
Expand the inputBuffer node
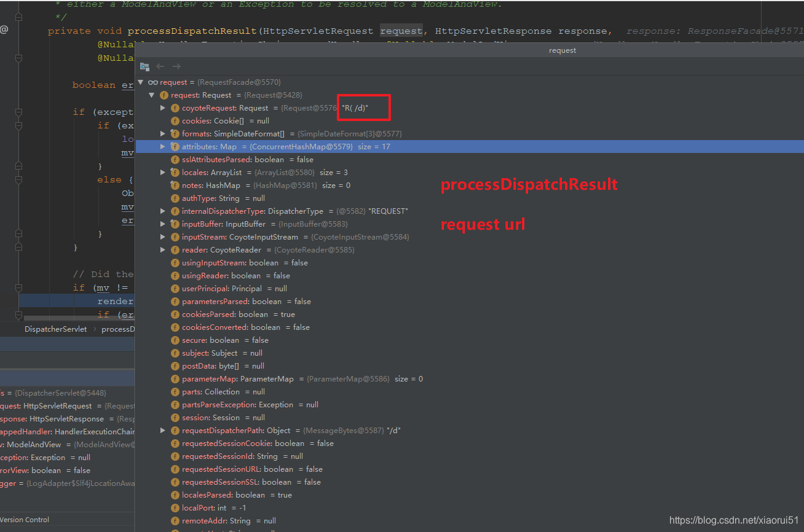pyautogui.click(x=163, y=224)
